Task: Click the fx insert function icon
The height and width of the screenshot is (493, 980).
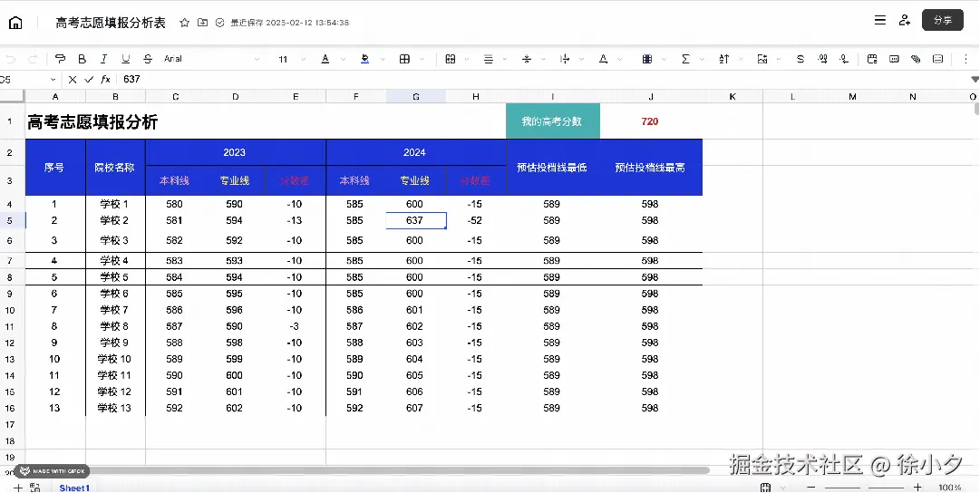Action: [106, 80]
